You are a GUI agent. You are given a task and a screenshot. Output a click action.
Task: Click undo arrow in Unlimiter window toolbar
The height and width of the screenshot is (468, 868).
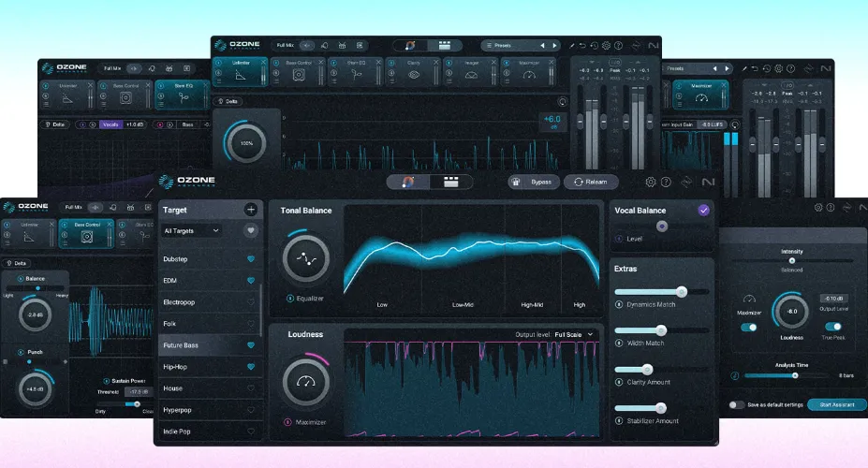582,45
